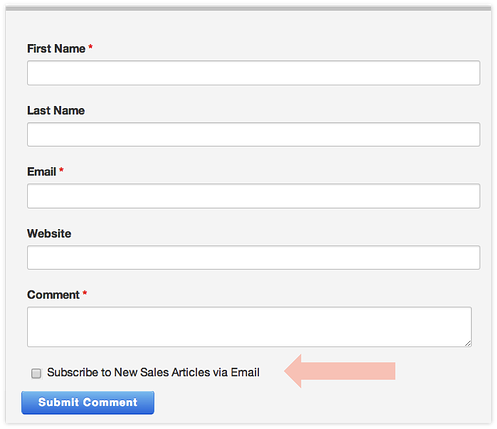Image resolution: width=497 pixels, height=429 pixels.
Task: Click the gray bar atop the form panel
Action: click(x=248, y=8)
